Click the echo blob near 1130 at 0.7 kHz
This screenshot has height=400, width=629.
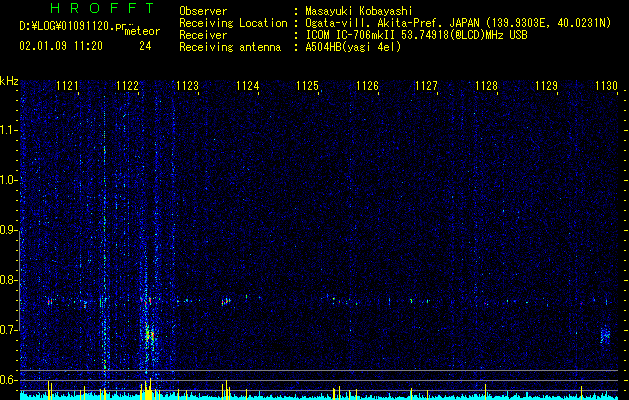click(605, 335)
